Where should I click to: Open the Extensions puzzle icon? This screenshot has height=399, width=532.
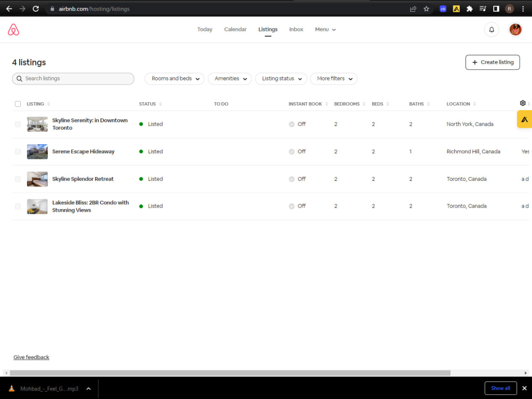pos(469,9)
